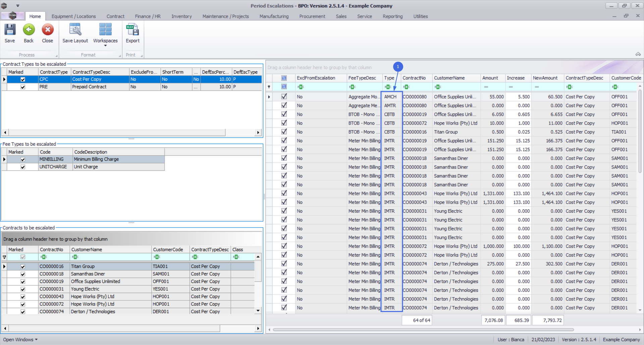Untick the Marked checkbox for UNITCHARGE
Image resolution: width=644 pixels, height=345 pixels.
coord(23,167)
